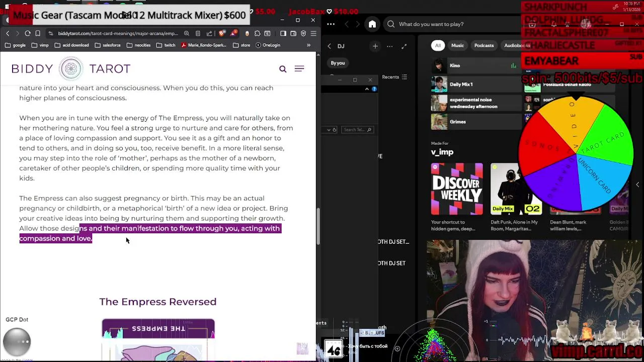Viewport: 644px width, 362px height.
Task: Open the vimp bookmarks folder
Action: pyautogui.click(x=40, y=45)
